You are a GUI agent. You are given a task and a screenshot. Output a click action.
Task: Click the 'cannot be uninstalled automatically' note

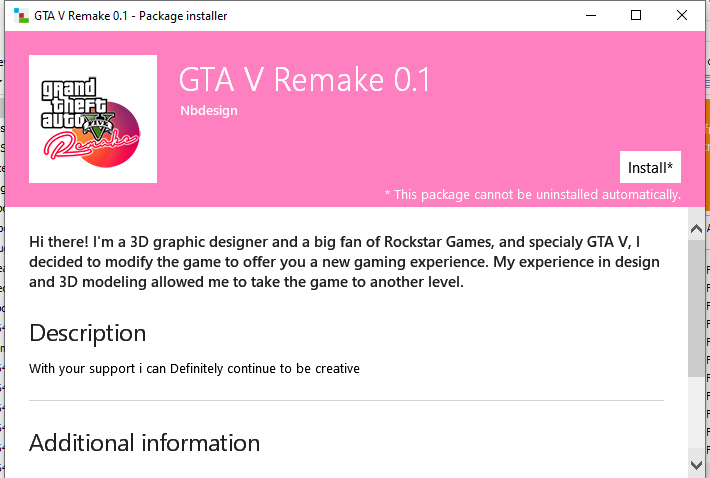pos(532,194)
